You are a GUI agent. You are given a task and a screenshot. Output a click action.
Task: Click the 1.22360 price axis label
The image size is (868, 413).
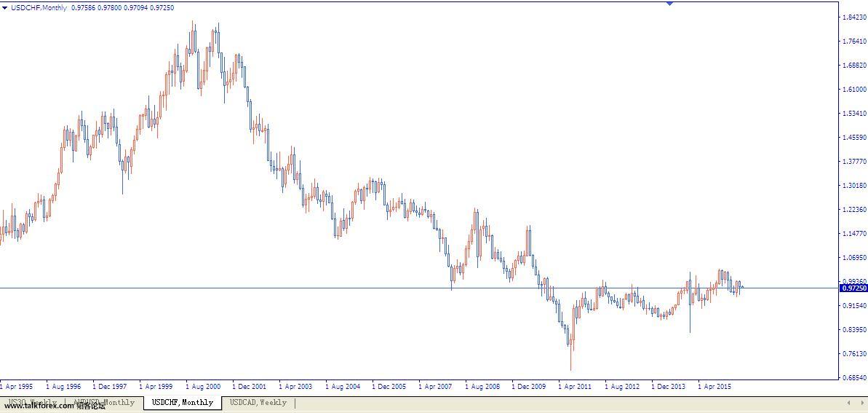click(x=853, y=210)
